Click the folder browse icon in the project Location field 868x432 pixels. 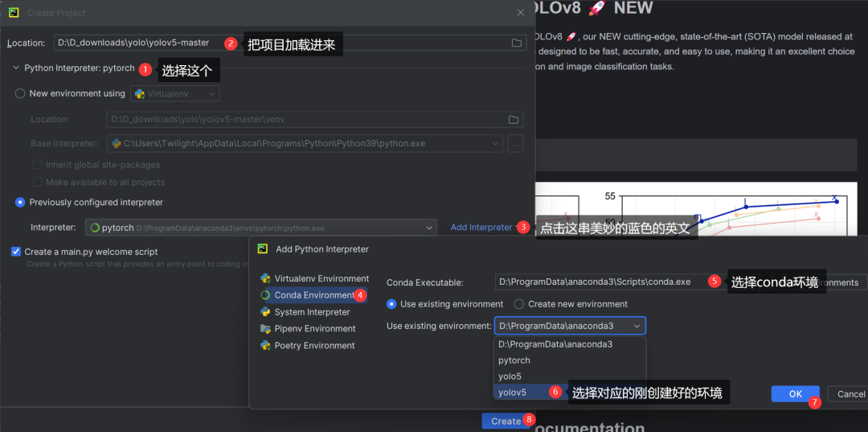[x=516, y=43]
